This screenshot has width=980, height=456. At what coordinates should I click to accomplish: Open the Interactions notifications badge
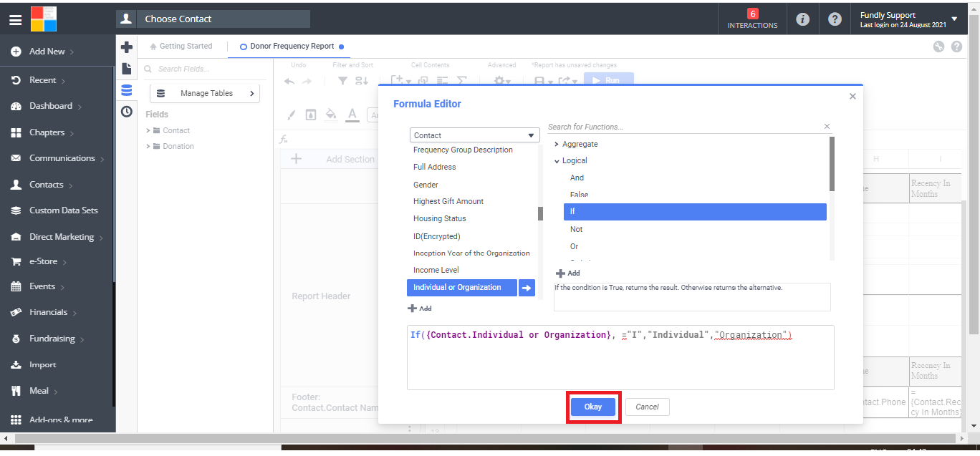pos(752,19)
